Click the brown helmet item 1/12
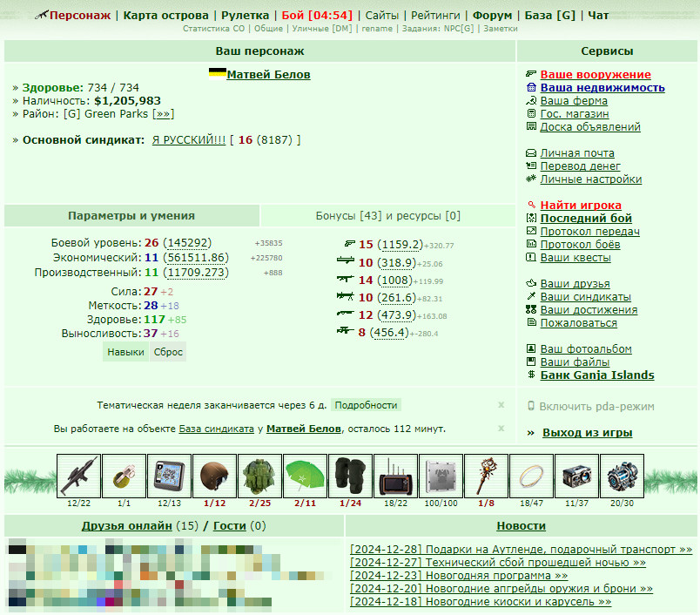Viewport: 700px width, 615px height. tap(214, 476)
